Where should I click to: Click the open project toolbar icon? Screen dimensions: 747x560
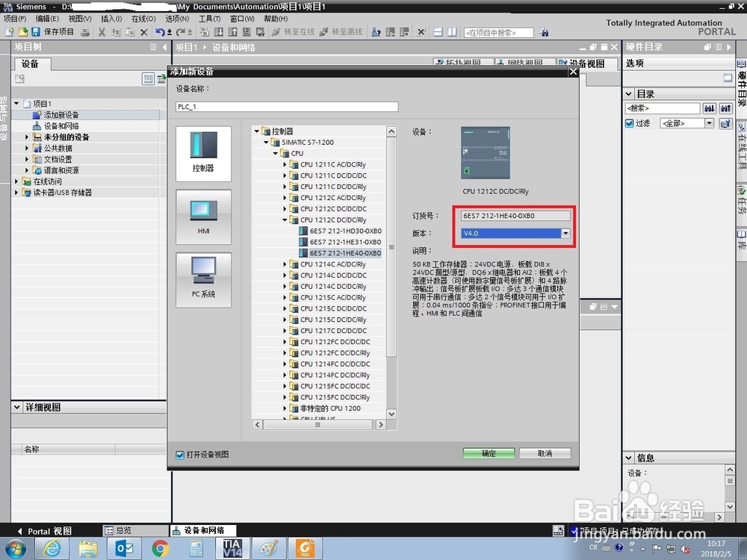coord(22,32)
